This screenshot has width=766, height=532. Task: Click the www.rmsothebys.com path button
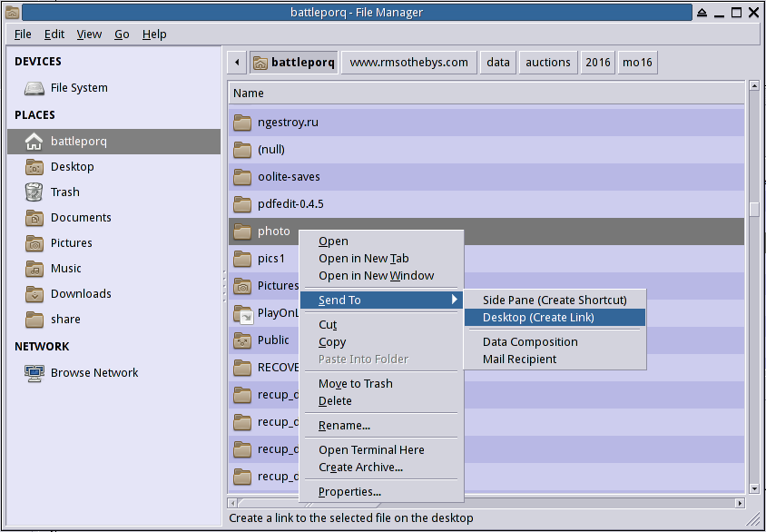tap(409, 63)
